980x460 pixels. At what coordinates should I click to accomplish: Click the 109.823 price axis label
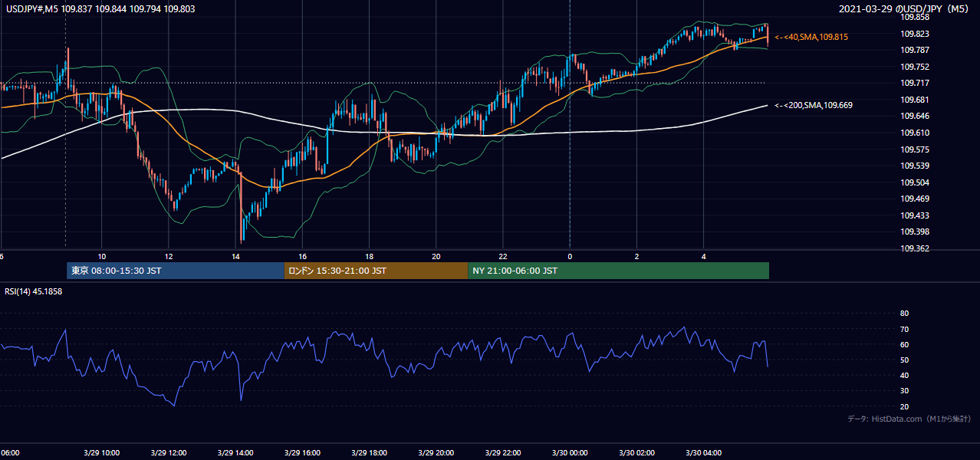click(x=914, y=34)
